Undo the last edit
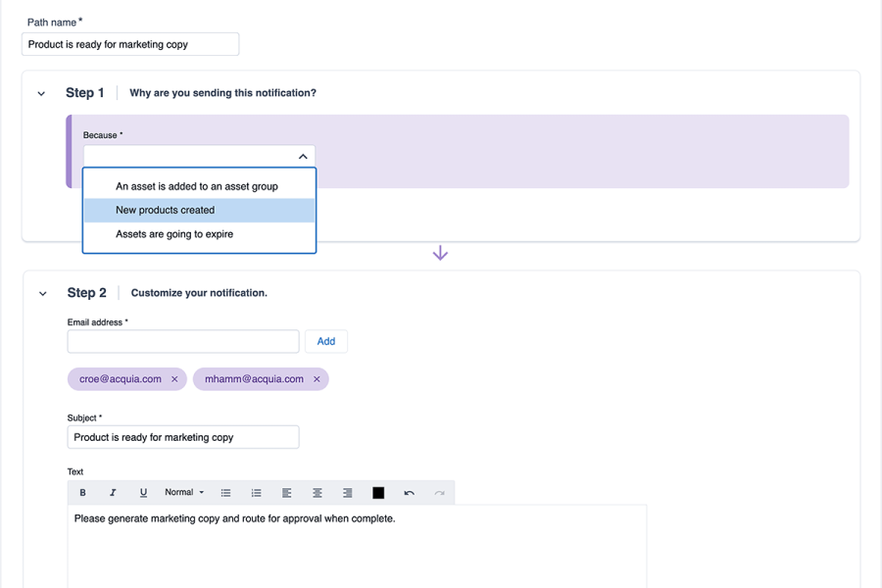Screen dimensions: 882x588 [409, 493]
